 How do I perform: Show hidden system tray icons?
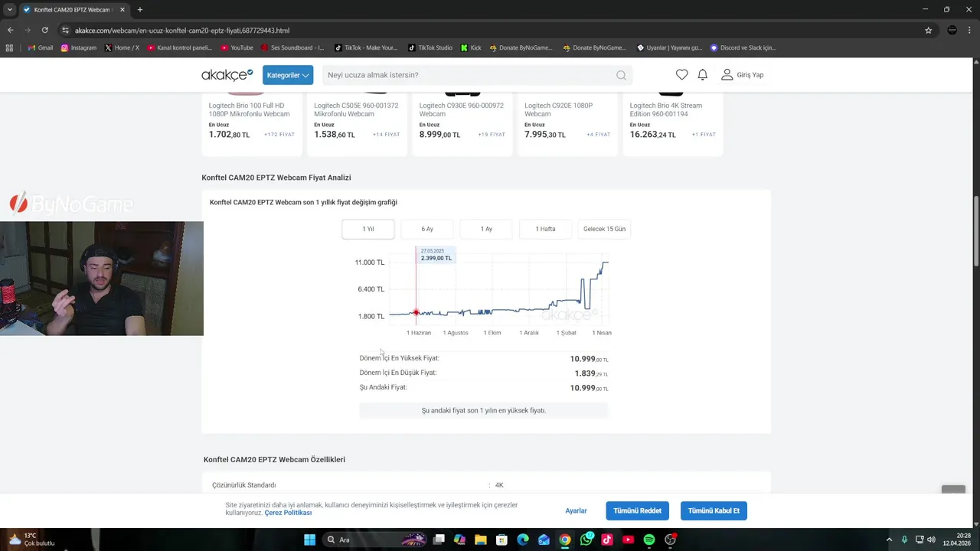tap(889, 540)
